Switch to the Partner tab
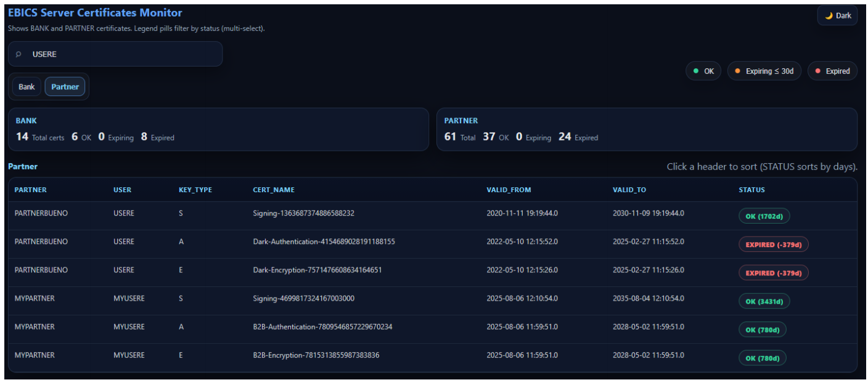The height and width of the screenshot is (385, 868). point(65,87)
